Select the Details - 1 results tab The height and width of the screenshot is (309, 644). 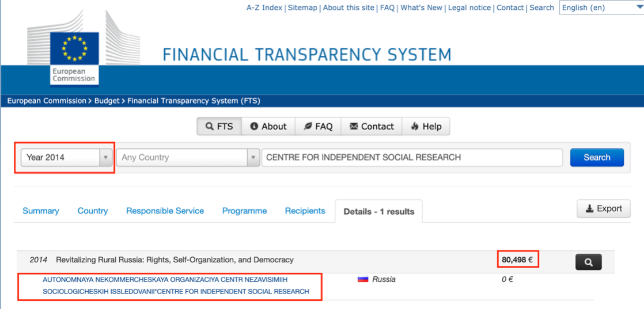(x=378, y=211)
